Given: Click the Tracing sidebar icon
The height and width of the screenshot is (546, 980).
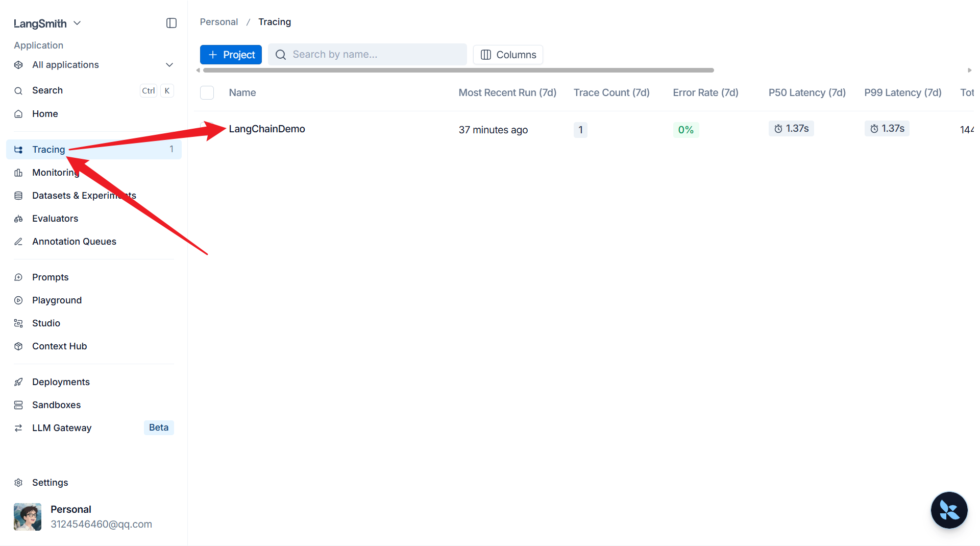Looking at the screenshot, I should (18, 150).
